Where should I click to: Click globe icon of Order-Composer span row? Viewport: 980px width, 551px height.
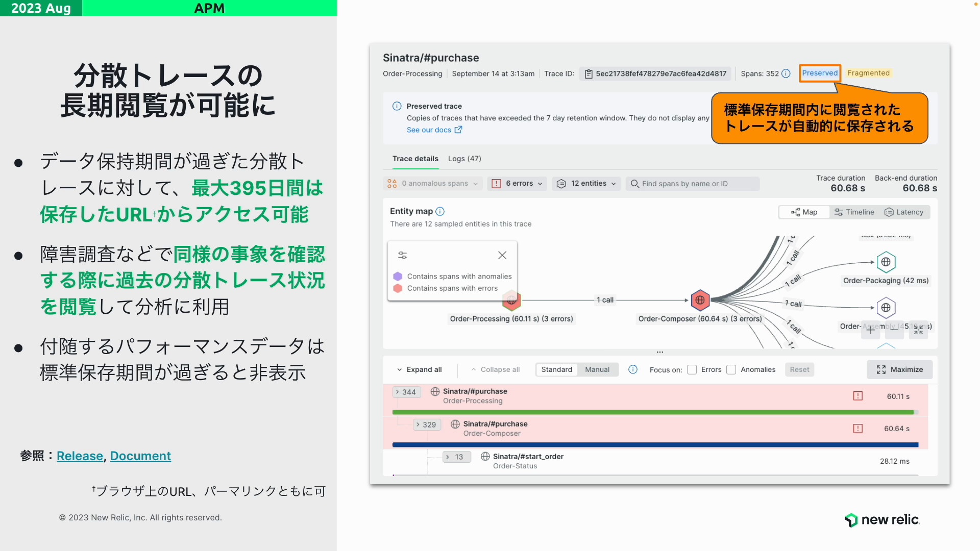(x=455, y=424)
